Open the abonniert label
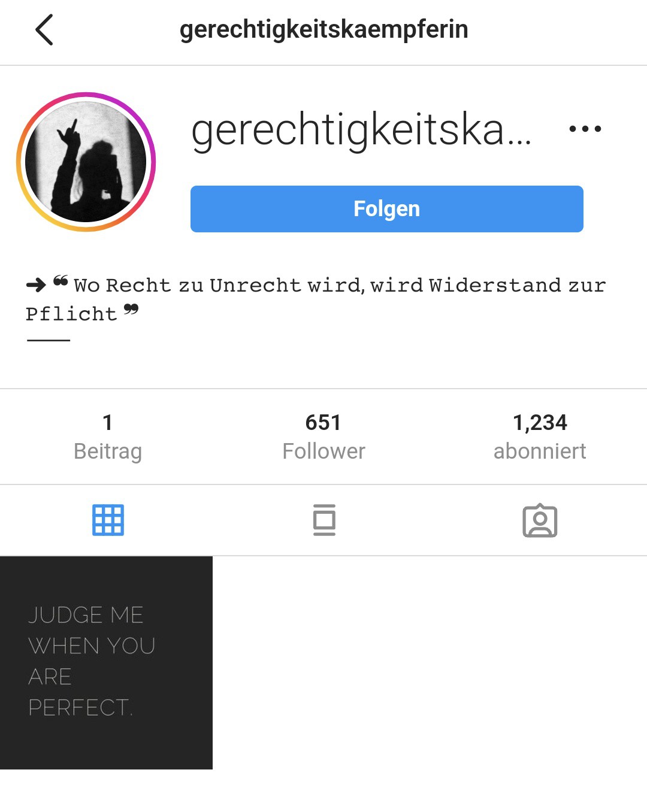647x812 pixels. [x=540, y=452]
